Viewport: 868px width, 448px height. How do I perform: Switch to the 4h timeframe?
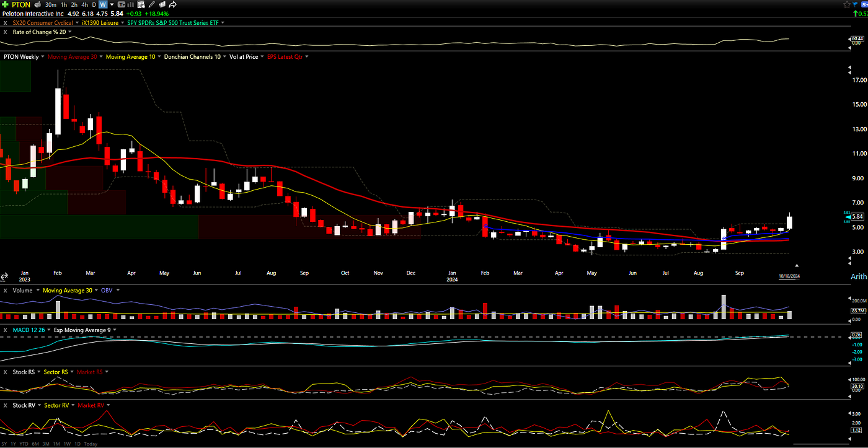(85, 4)
